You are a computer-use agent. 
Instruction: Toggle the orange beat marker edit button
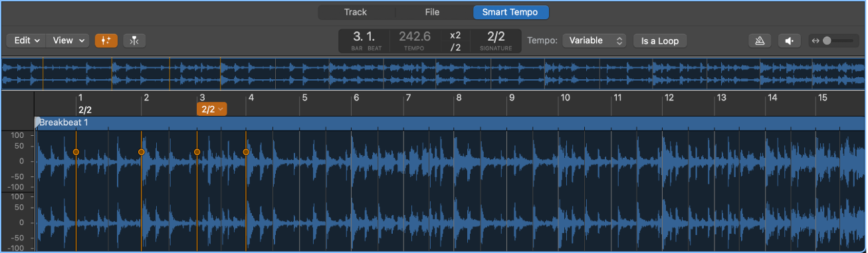(106, 41)
